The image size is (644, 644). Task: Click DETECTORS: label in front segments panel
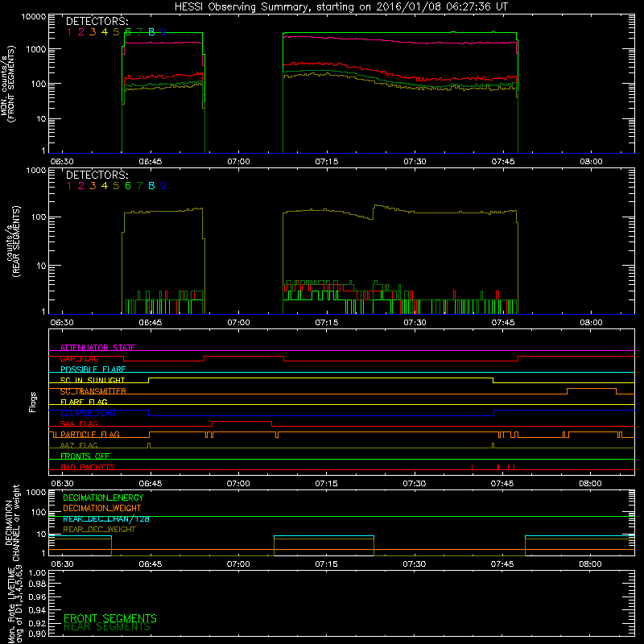[97, 21]
